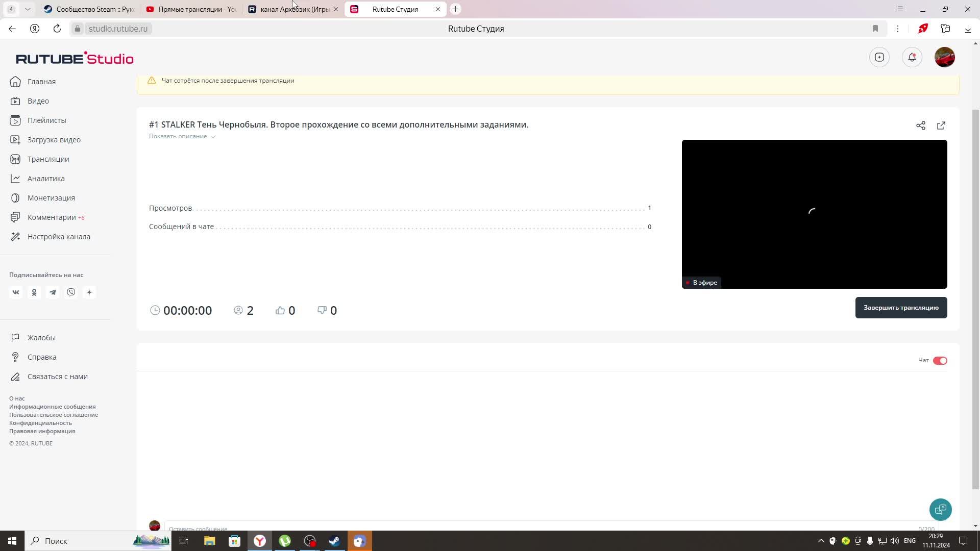Screen dimensions: 980x551
Task: Open the notifications bell
Action: [912, 57]
